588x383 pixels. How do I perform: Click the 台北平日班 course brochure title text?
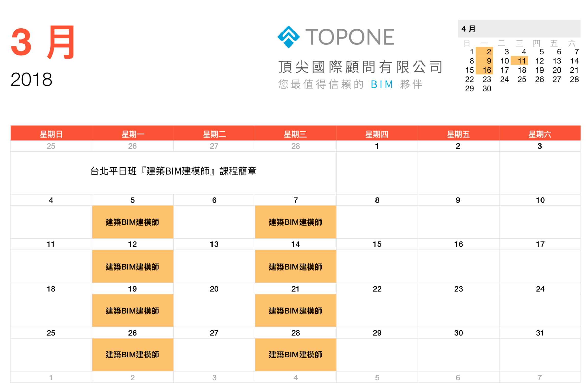click(173, 171)
